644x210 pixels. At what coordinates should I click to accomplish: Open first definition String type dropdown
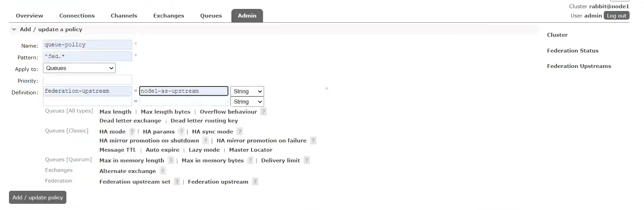click(x=247, y=91)
